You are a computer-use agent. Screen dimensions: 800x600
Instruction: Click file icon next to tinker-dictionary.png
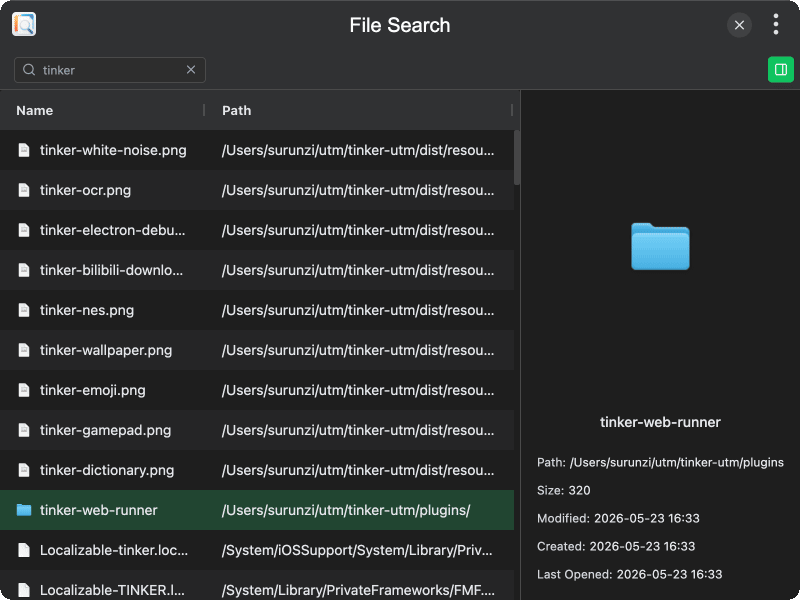pos(24,470)
